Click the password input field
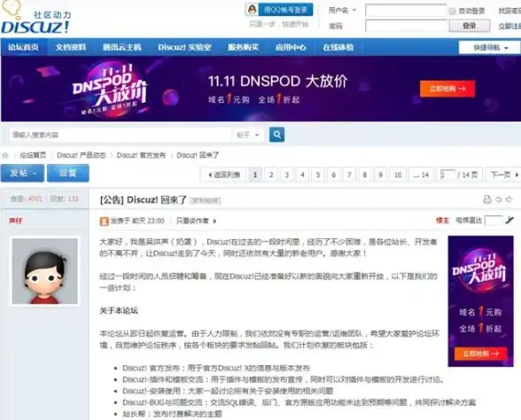 (406, 26)
